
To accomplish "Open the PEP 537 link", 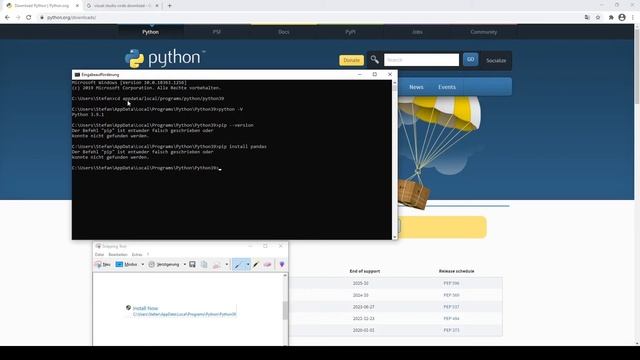I will tap(451, 307).
